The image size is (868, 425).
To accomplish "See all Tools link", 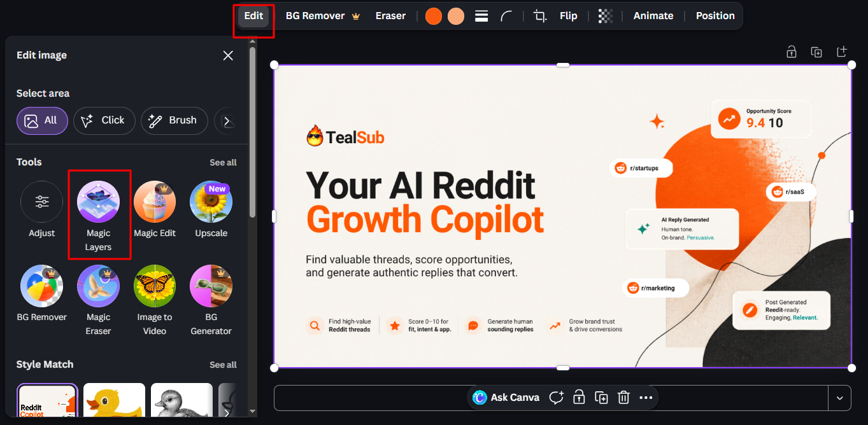I will [x=223, y=162].
